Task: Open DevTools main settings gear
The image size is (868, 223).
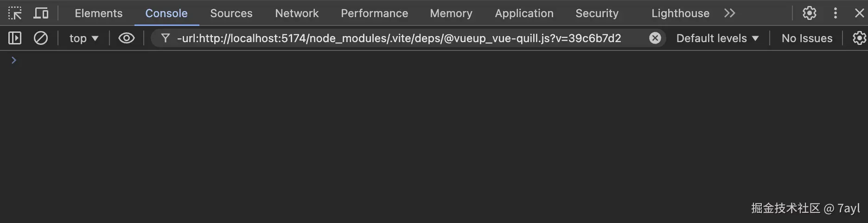Action: (x=809, y=13)
